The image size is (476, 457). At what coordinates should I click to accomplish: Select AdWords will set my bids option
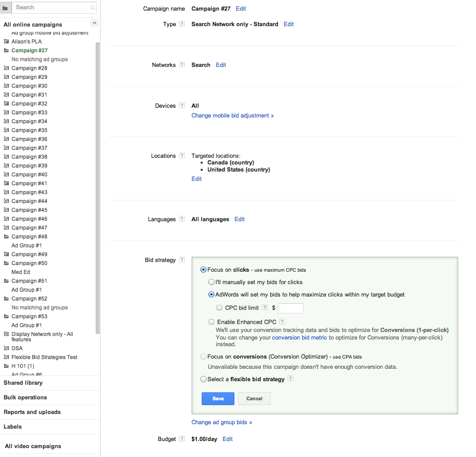click(x=211, y=294)
